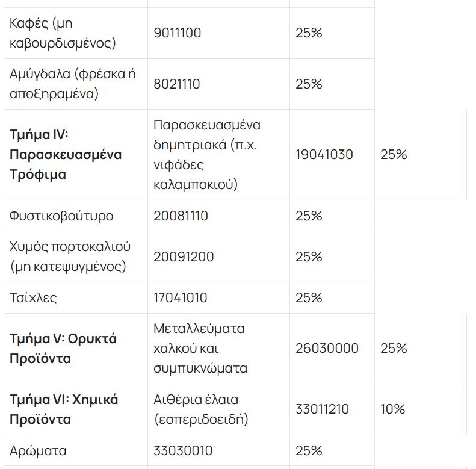Screen dimensions: 476x469
Task: Select the code 8021110 cell
Action: click(177, 84)
